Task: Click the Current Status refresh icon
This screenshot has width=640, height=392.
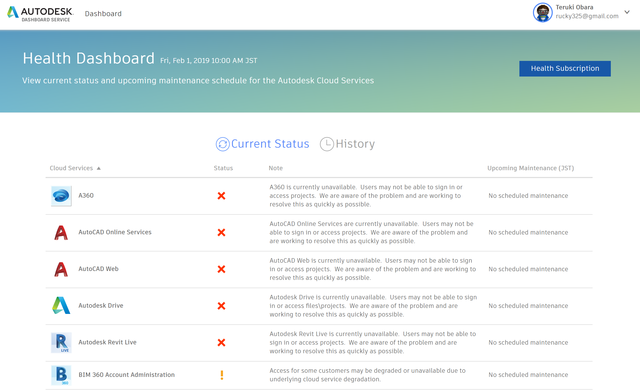Action: pos(222,144)
